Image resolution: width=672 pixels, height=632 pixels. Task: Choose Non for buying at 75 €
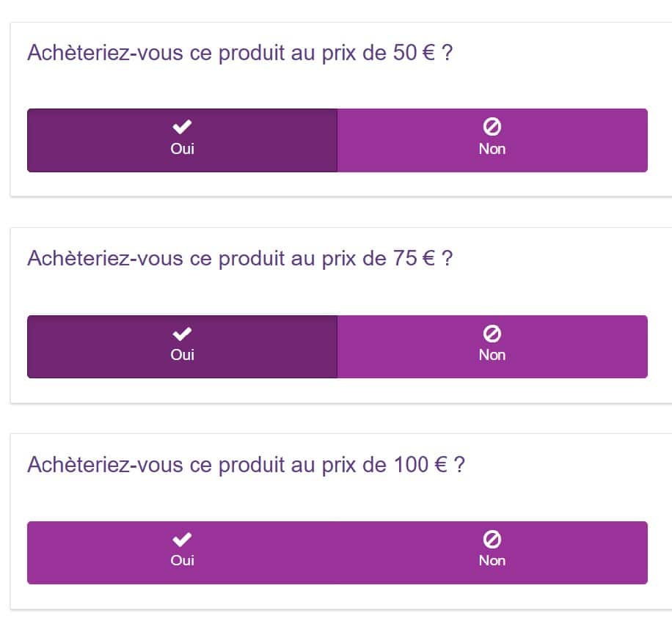tap(492, 347)
